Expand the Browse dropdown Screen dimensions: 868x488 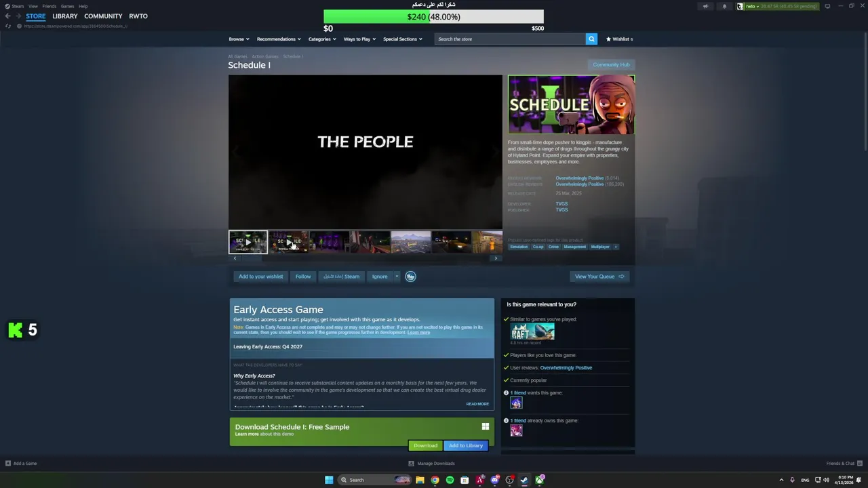point(239,39)
